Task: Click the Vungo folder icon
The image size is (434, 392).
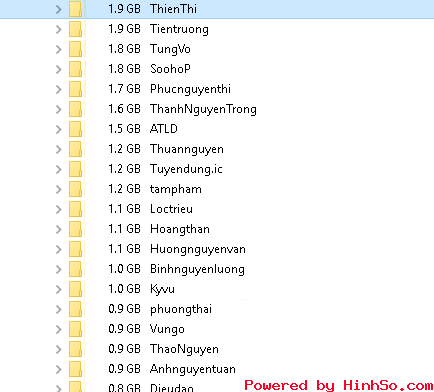Action: 76,329
